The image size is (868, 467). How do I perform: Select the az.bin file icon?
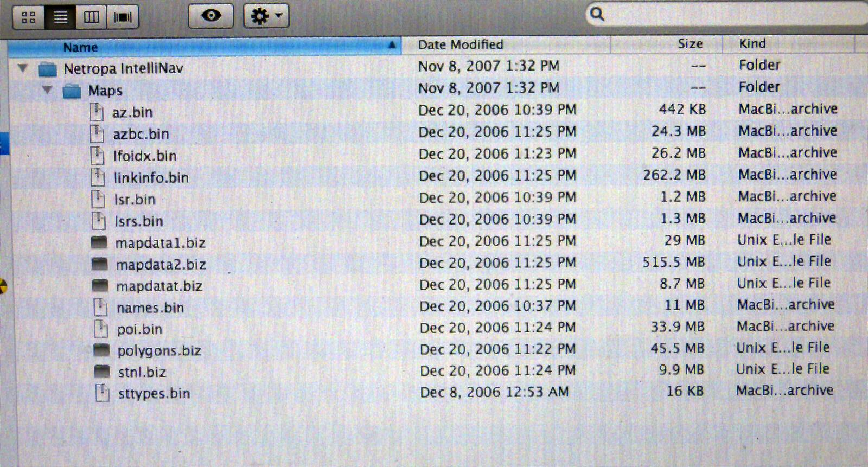[96, 112]
